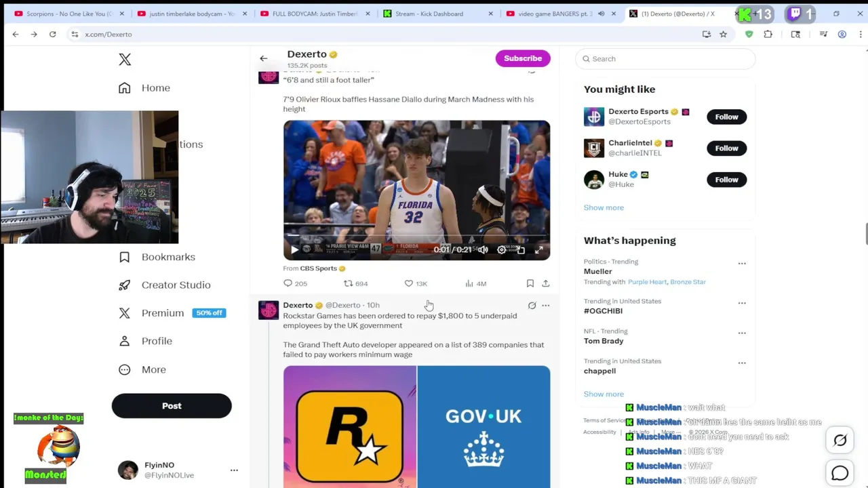Play the Florida basketball video
The width and height of the screenshot is (868, 488).
[294, 249]
